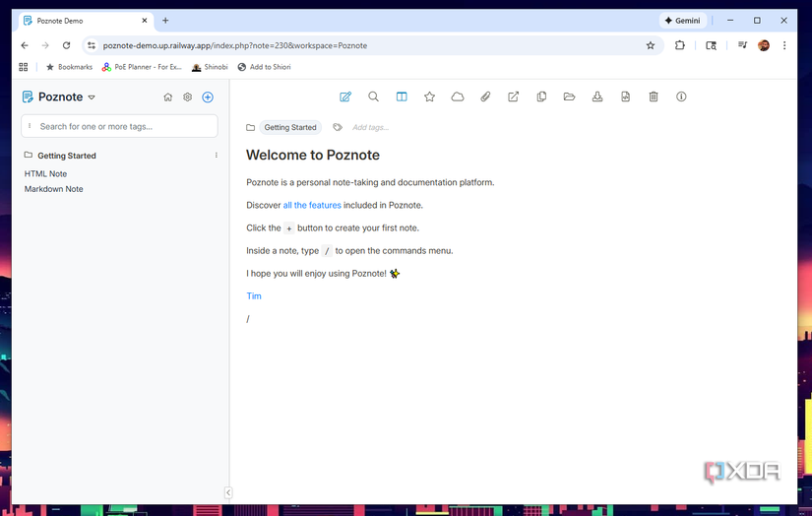Click the edit note pencil icon
Image resolution: width=812 pixels, height=516 pixels.
pos(345,97)
